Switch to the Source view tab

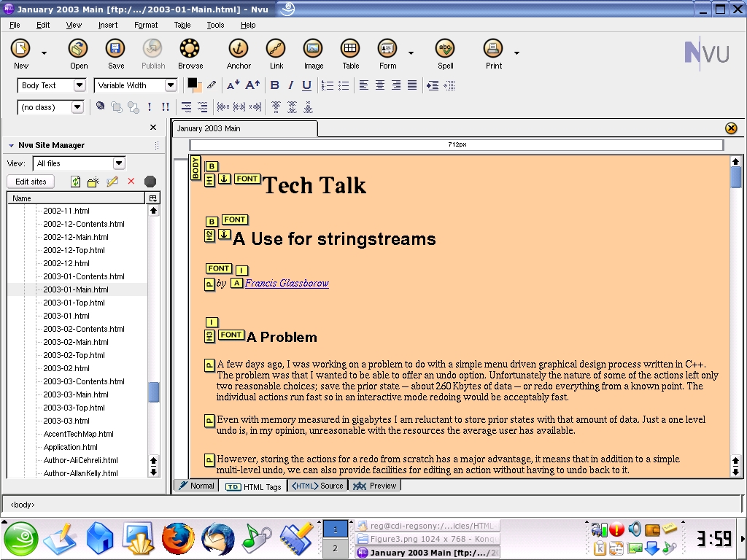coord(317,486)
